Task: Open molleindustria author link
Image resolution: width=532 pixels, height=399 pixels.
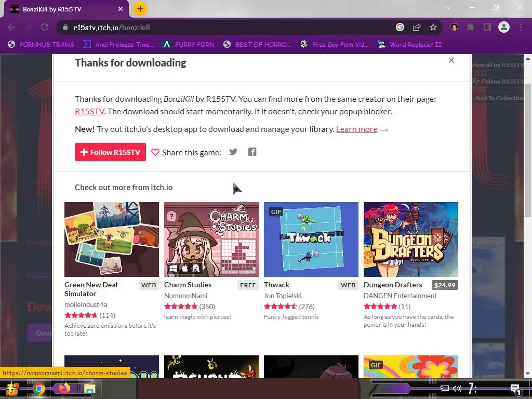Action: click(x=86, y=304)
